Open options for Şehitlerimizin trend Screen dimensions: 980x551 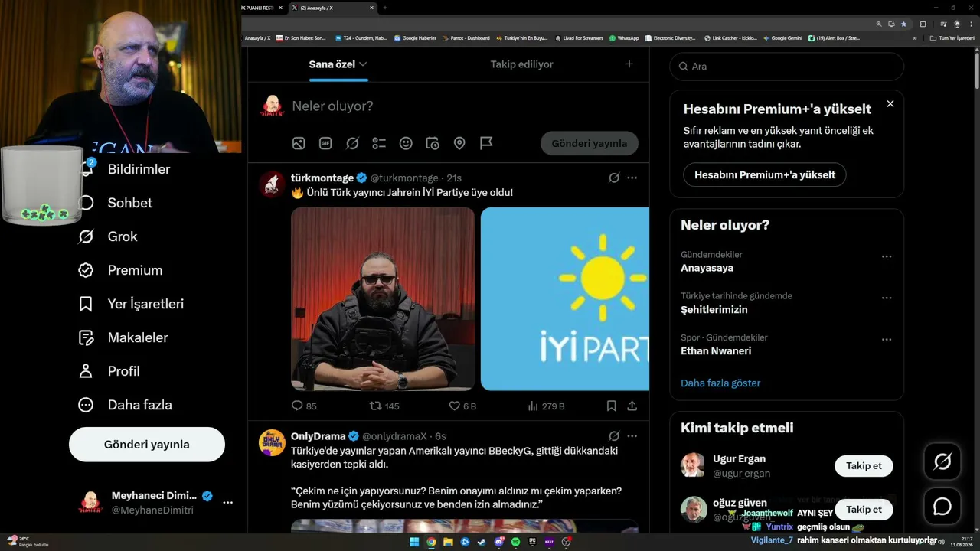(x=887, y=298)
